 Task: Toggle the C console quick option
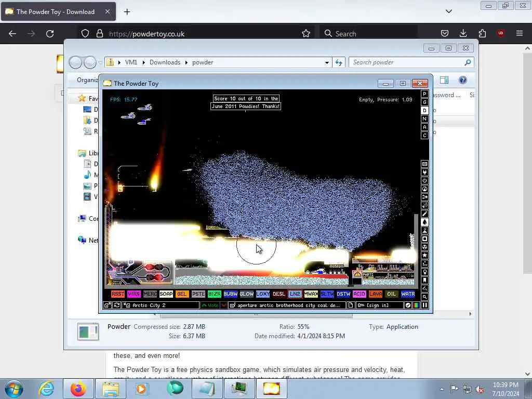[x=424, y=136]
